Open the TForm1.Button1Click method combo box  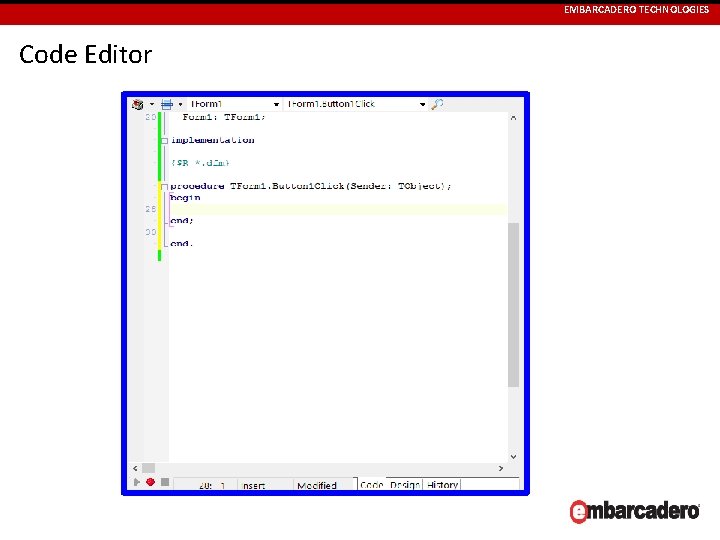click(355, 104)
